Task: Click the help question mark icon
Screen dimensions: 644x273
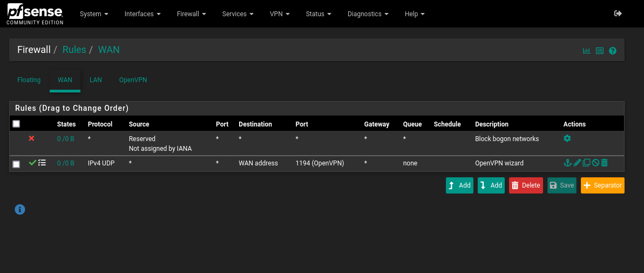Action: (613, 51)
